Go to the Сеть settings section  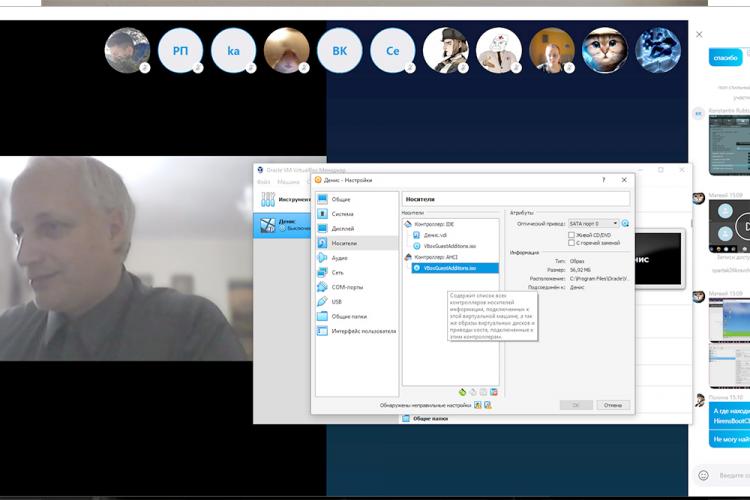(x=339, y=272)
